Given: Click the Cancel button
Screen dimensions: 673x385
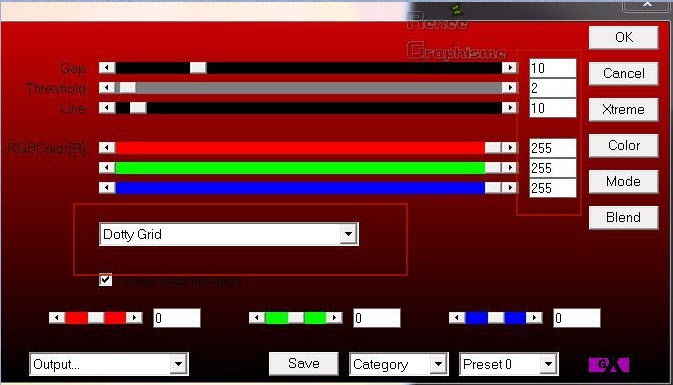Looking at the screenshot, I should pyautogui.click(x=623, y=73).
